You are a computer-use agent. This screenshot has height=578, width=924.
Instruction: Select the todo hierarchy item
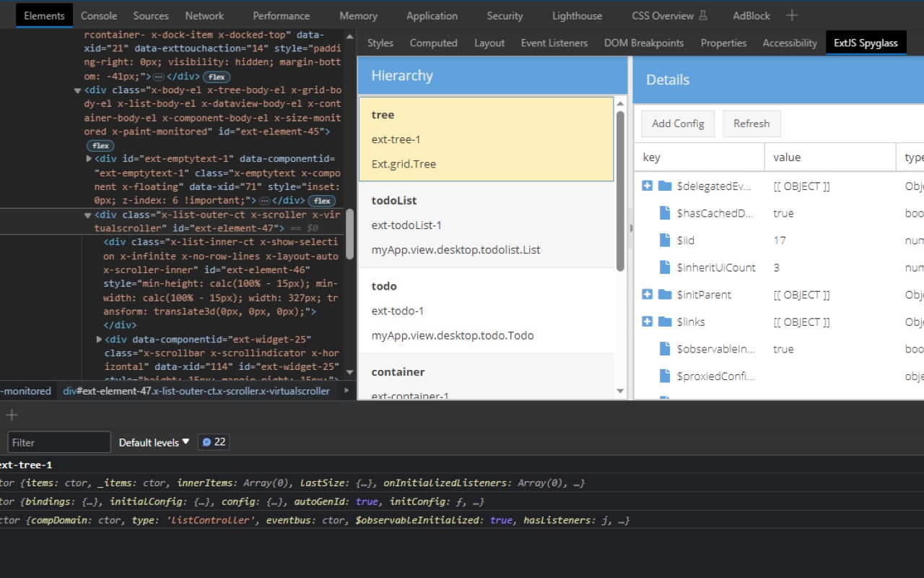[x=486, y=311]
